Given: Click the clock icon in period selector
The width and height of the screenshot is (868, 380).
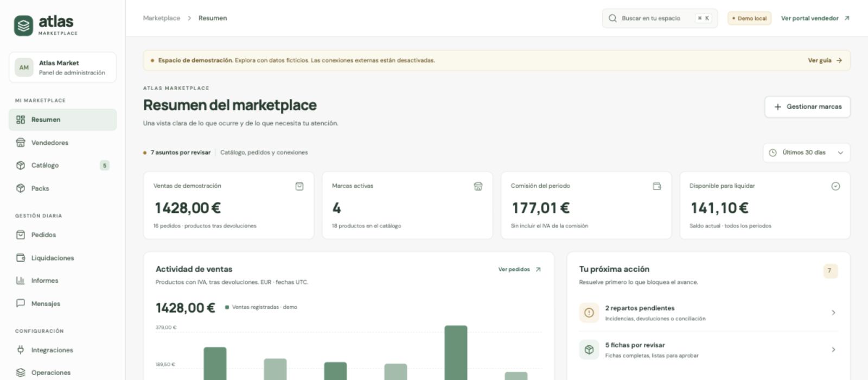Looking at the screenshot, I should [773, 153].
